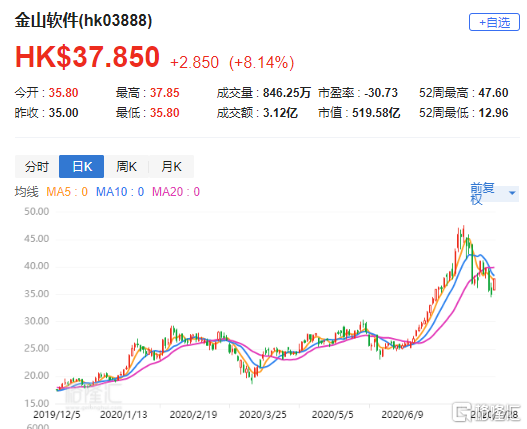Click the 2020/1/13 date axis label

[x=124, y=415]
